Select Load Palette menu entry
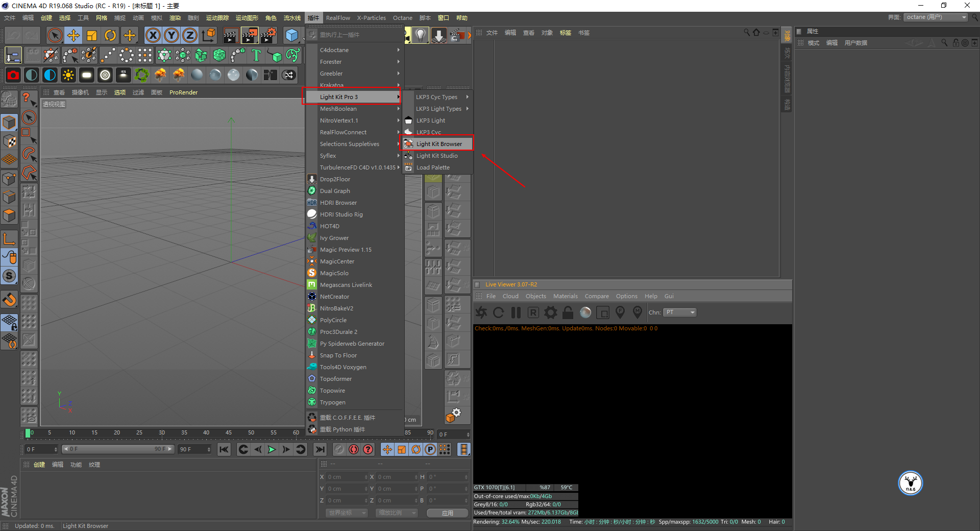The width and height of the screenshot is (980, 531). tap(437, 167)
